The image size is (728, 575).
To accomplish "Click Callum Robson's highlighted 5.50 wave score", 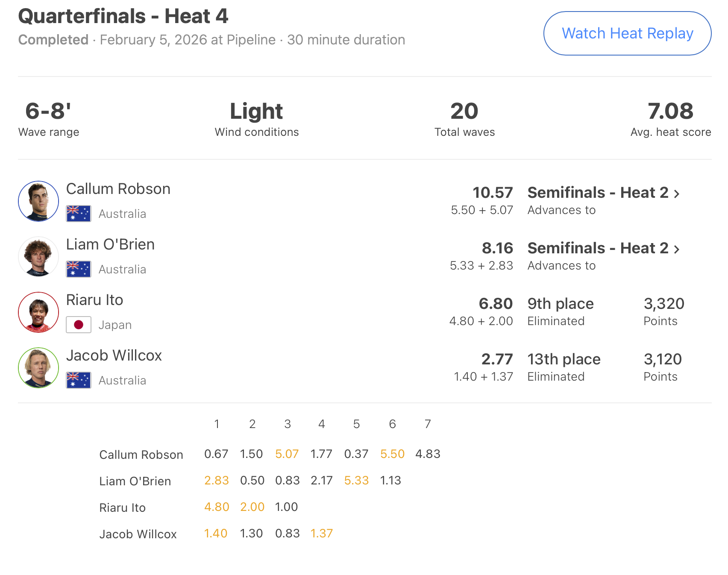I will pos(392,454).
